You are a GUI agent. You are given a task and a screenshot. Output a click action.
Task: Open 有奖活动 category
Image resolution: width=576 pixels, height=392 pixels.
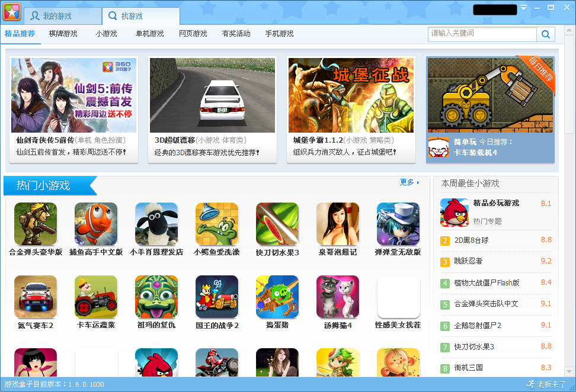[236, 34]
